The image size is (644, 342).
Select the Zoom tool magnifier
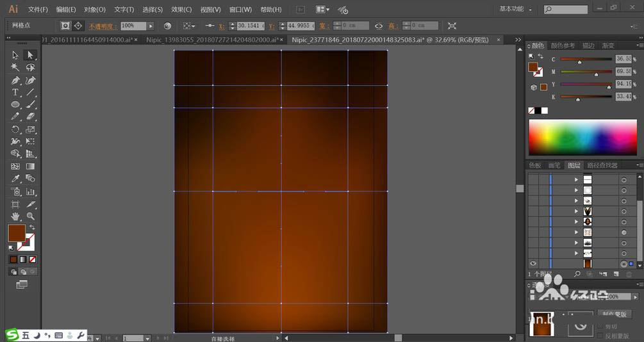[x=30, y=216]
